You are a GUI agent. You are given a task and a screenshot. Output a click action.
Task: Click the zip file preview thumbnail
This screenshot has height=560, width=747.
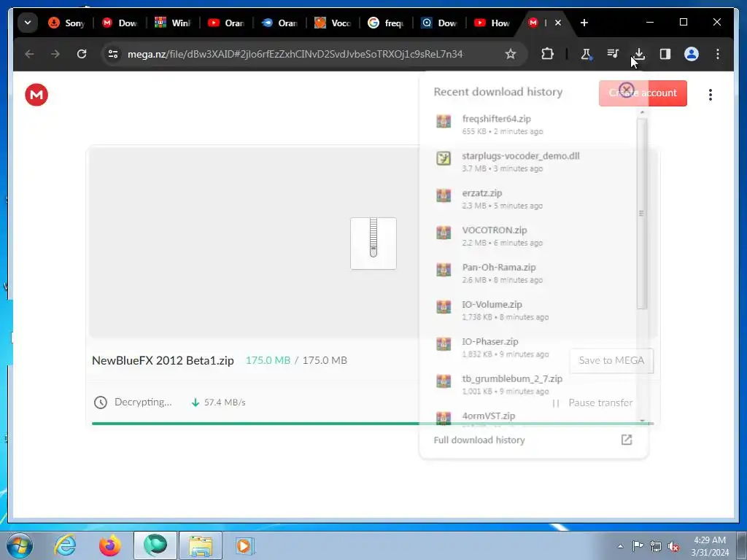tap(373, 244)
